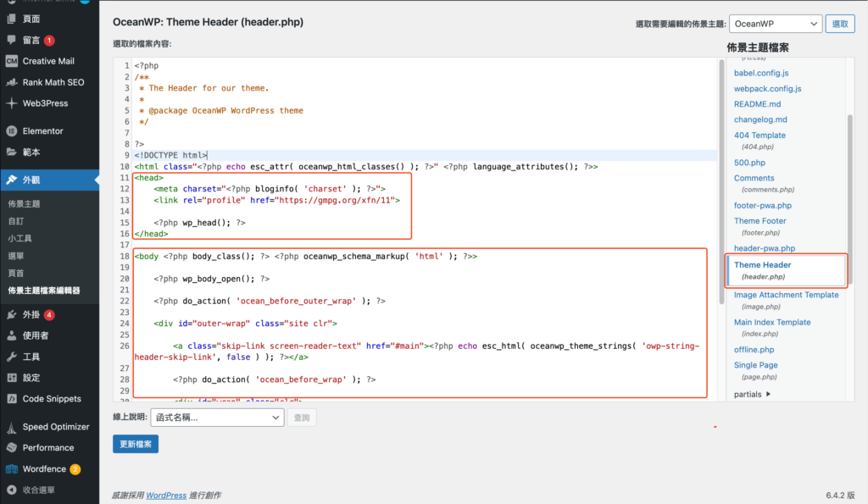This screenshot has width=868, height=504.
Task: Open the Menus (選單) submenu item
Action: (16, 256)
